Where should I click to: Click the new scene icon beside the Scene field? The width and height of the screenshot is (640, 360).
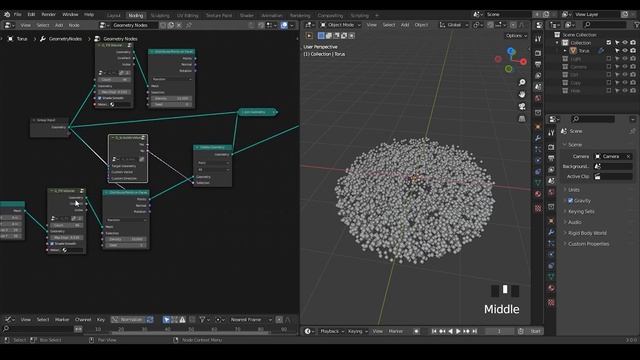tap(546, 14)
